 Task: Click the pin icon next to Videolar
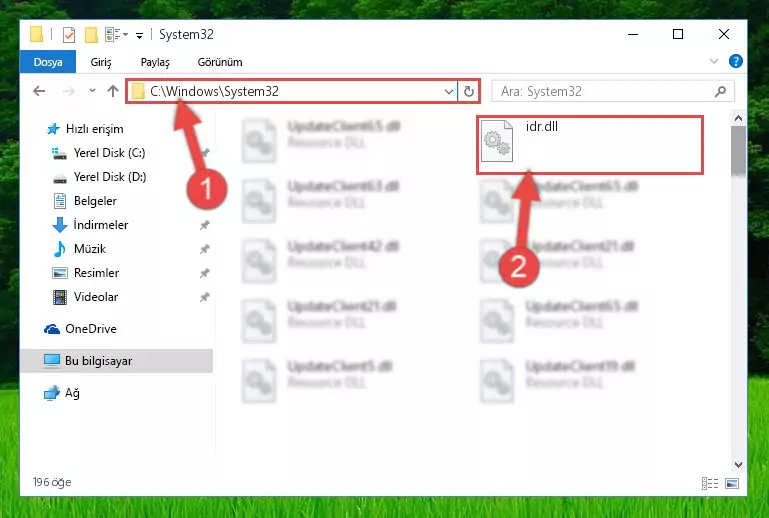coord(205,297)
